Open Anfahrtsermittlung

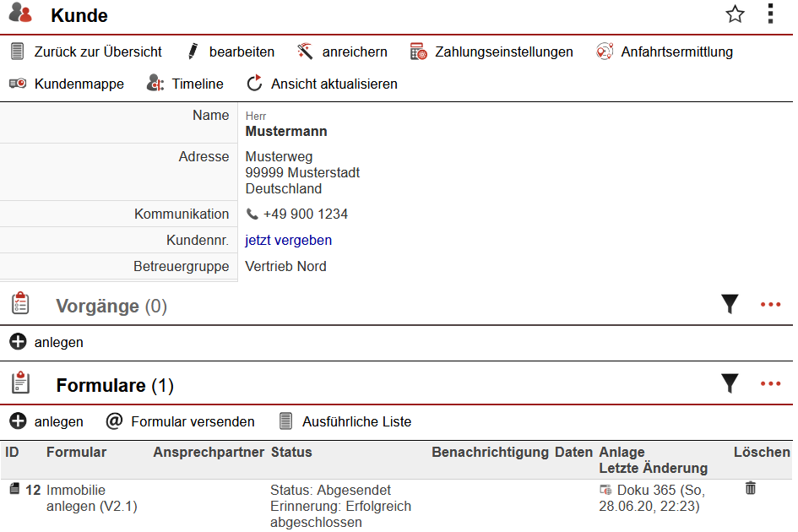[x=677, y=52]
